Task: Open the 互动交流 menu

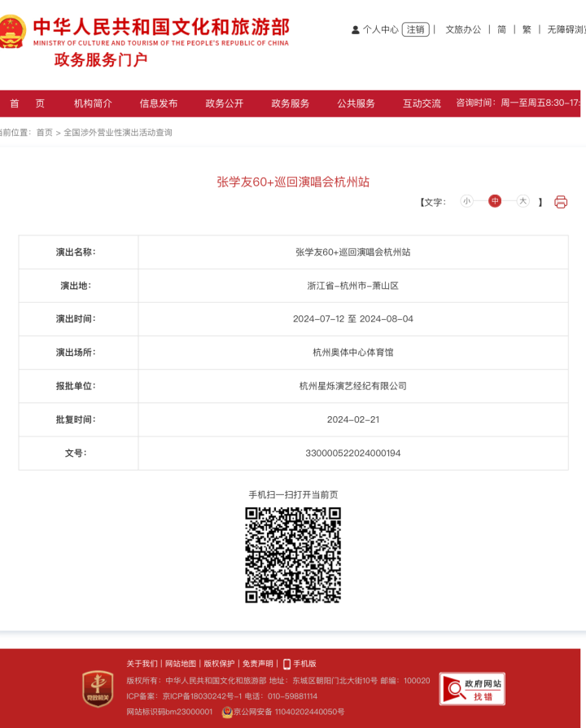Action: (x=422, y=103)
